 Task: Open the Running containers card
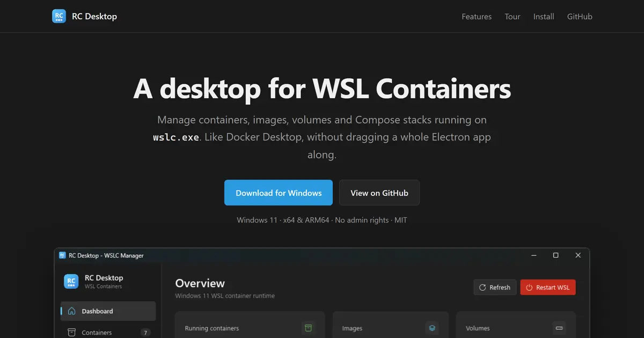point(250,325)
